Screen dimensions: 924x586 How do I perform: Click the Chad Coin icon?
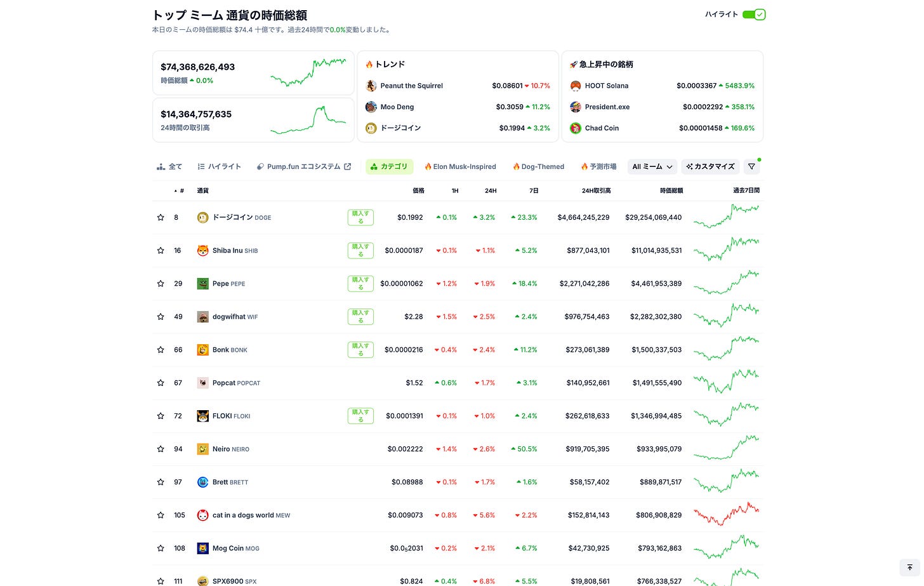point(576,128)
